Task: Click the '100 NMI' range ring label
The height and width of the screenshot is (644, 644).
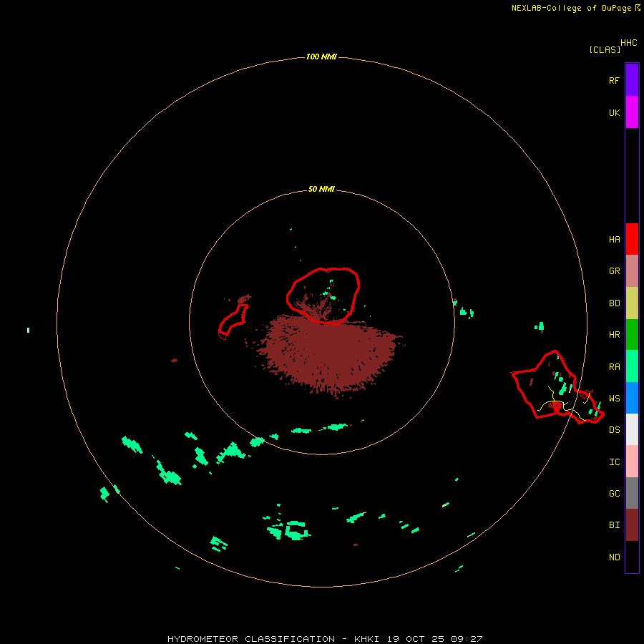Action: pos(321,57)
